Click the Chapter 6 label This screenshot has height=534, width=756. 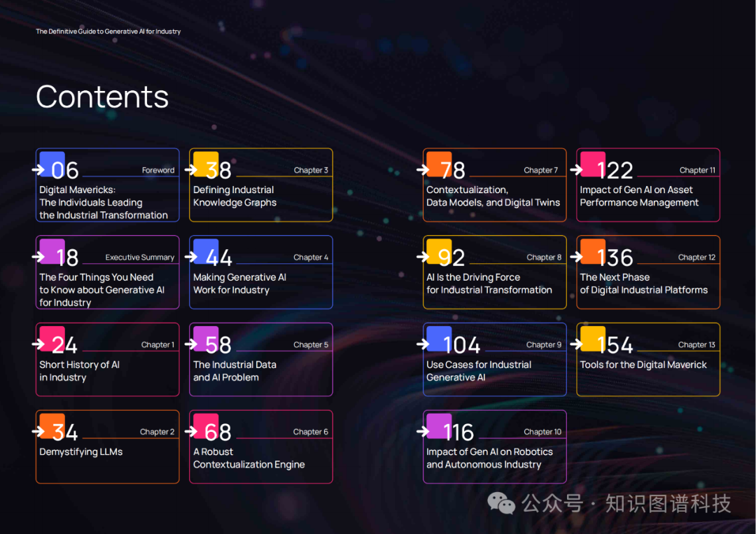(x=311, y=432)
